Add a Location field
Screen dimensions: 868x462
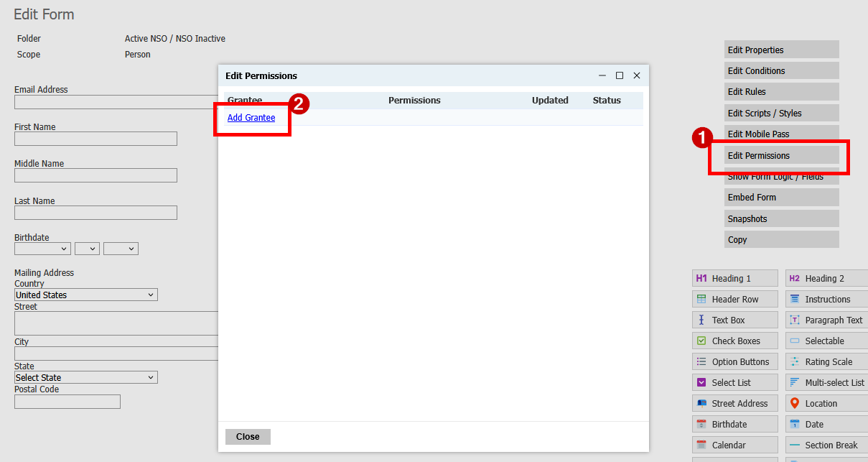click(826, 403)
